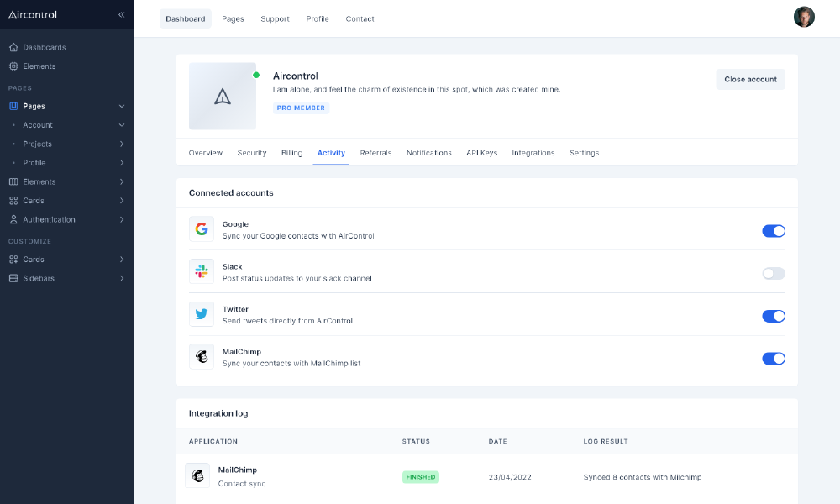840x504 pixels.
Task: Click the profile avatar in the top right
Action: coord(804,16)
